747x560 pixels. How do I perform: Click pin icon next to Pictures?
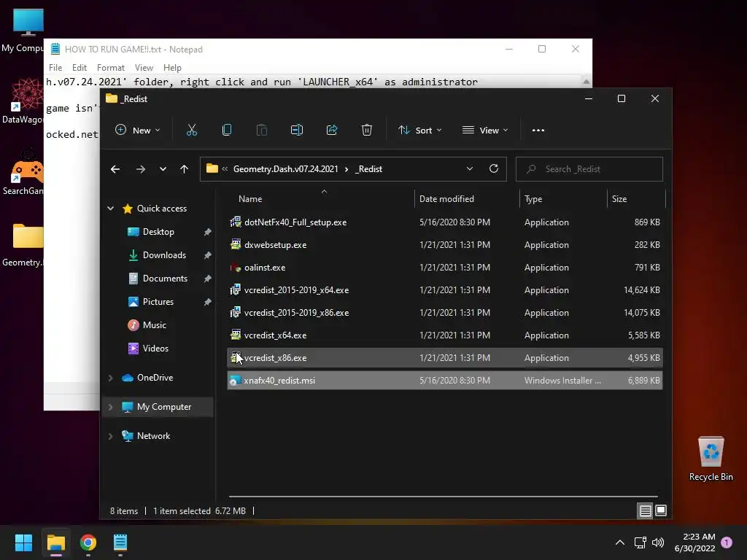(x=207, y=302)
